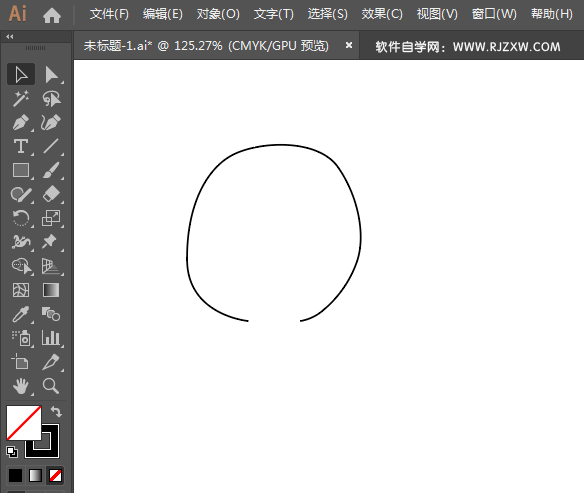Image resolution: width=584 pixels, height=493 pixels.
Task: Select the Selection tool arrow
Action: [x=21, y=74]
